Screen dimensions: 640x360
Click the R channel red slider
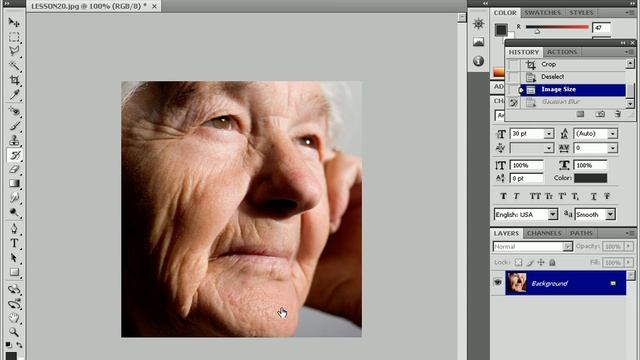557,27
